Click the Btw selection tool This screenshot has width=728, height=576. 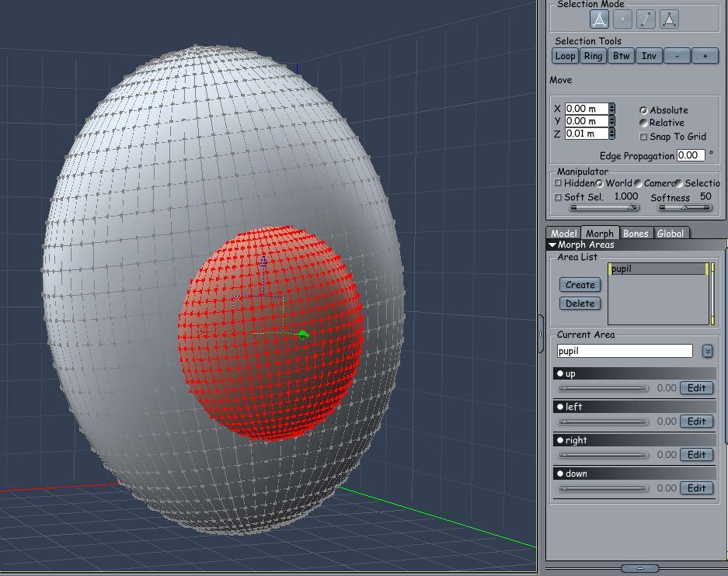[621, 56]
